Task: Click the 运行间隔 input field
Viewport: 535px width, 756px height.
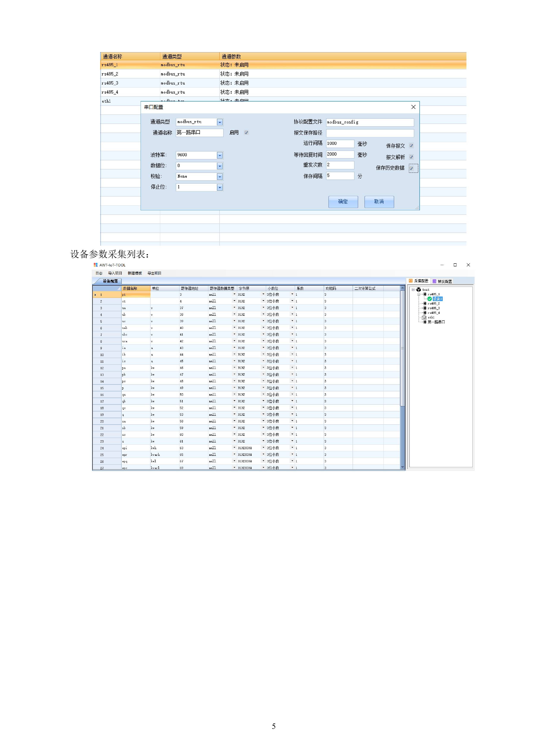Action: [x=340, y=144]
